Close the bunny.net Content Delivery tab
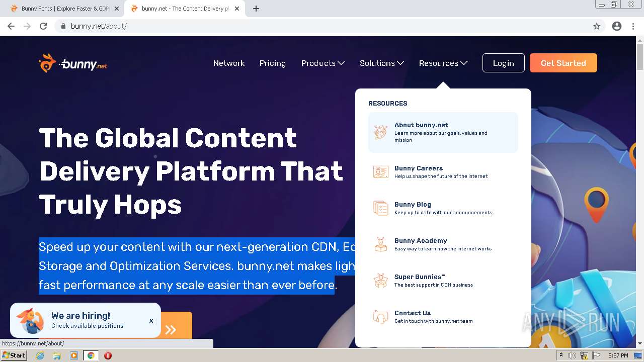Viewport: 644px width, 362px height. [x=237, y=9]
